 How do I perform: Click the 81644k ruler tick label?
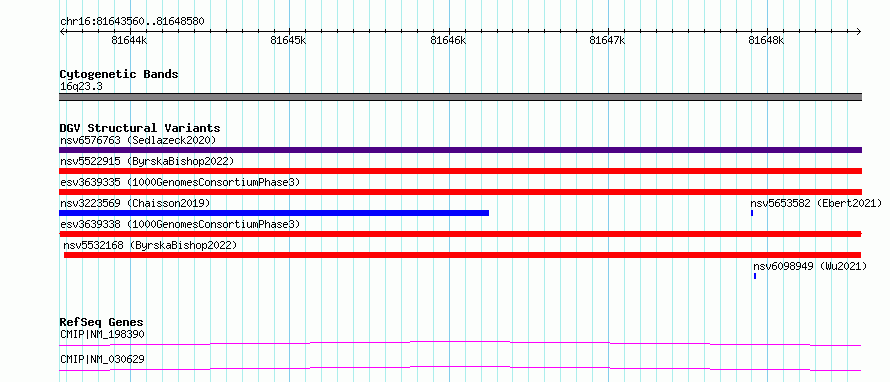pyautogui.click(x=129, y=40)
